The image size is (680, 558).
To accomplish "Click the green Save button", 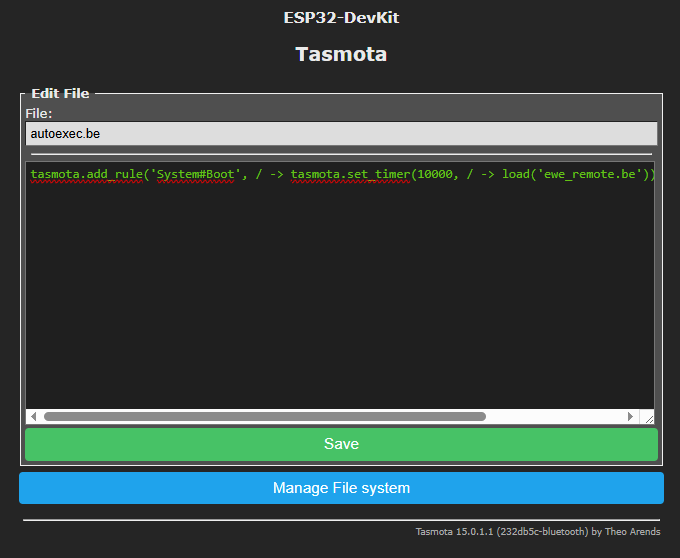I will tap(341, 444).
